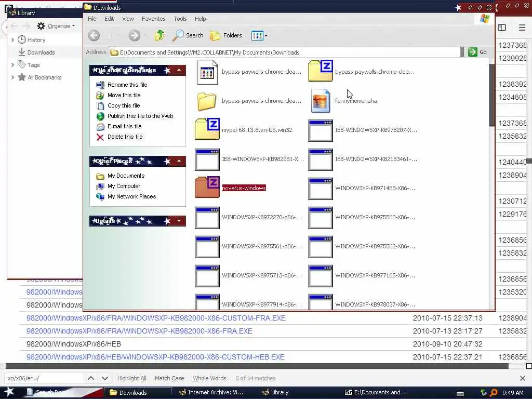Open the Help menu
Screen dimensions: 532x399
tap(200, 19)
